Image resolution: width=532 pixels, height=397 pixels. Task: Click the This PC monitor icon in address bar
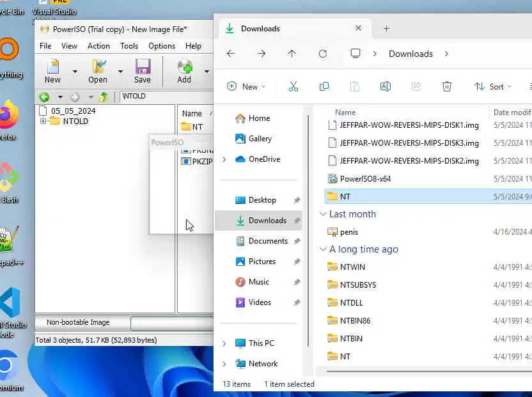click(x=356, y=54)
